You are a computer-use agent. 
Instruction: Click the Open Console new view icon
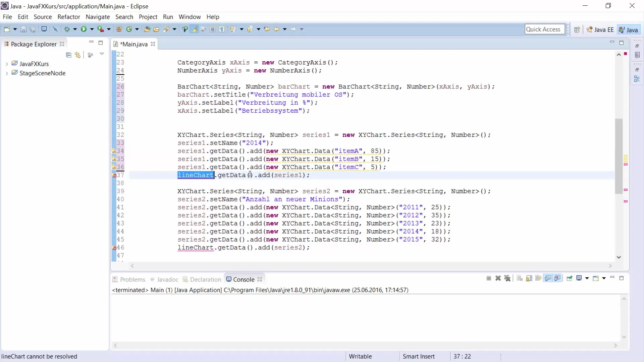click(596, 278)
